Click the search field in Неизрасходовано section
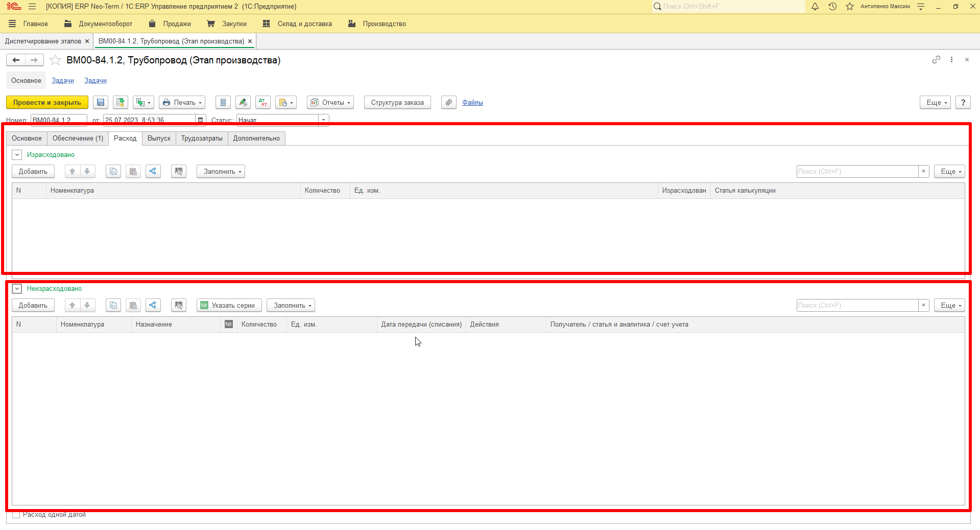980x530 pixels. coord(857,306)
